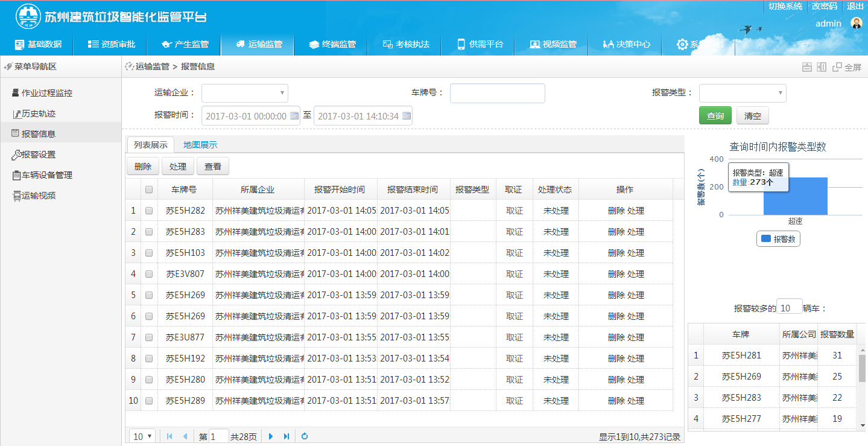This screenshot has height=446, width=868.
Task: Click the green 查询 button
Action: tap(715, 116)
